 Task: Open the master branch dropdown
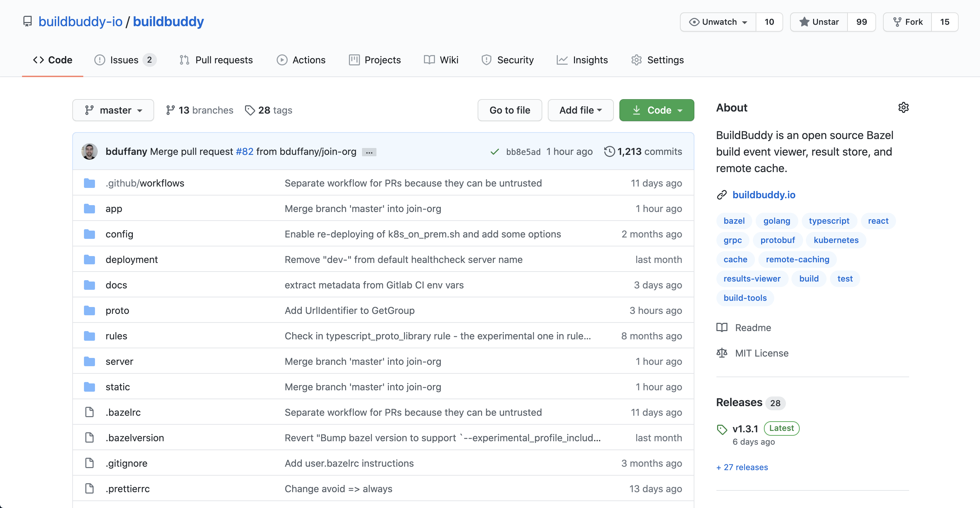(x=113, y=110)
